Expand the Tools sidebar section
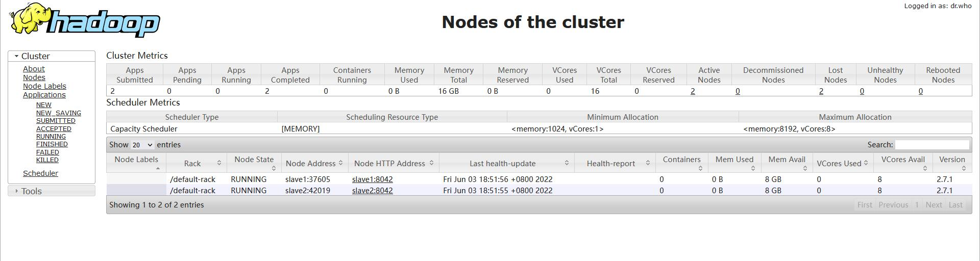 coord(52,191)
